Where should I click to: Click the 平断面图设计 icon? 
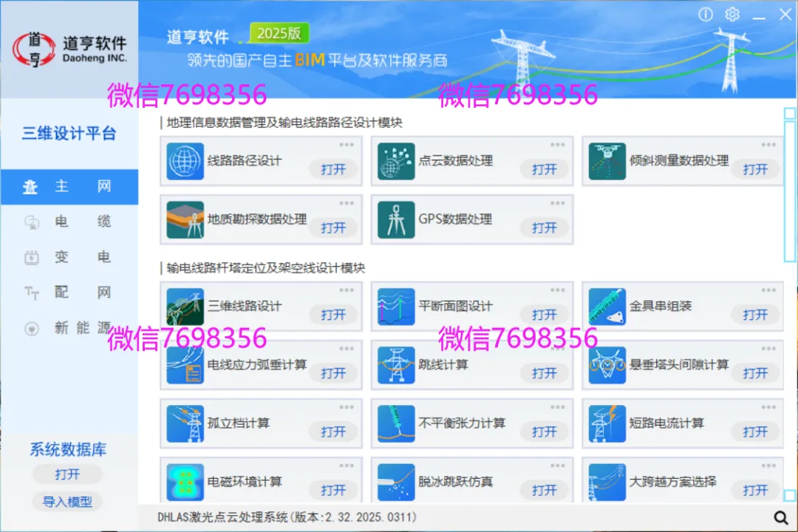click(396, 307)
